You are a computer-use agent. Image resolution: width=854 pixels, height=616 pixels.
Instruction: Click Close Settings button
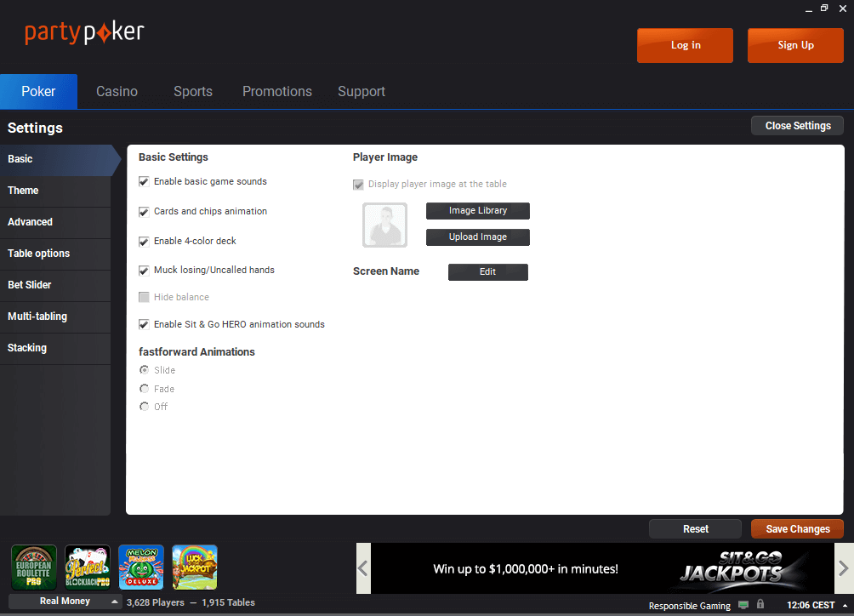point(797,126)
